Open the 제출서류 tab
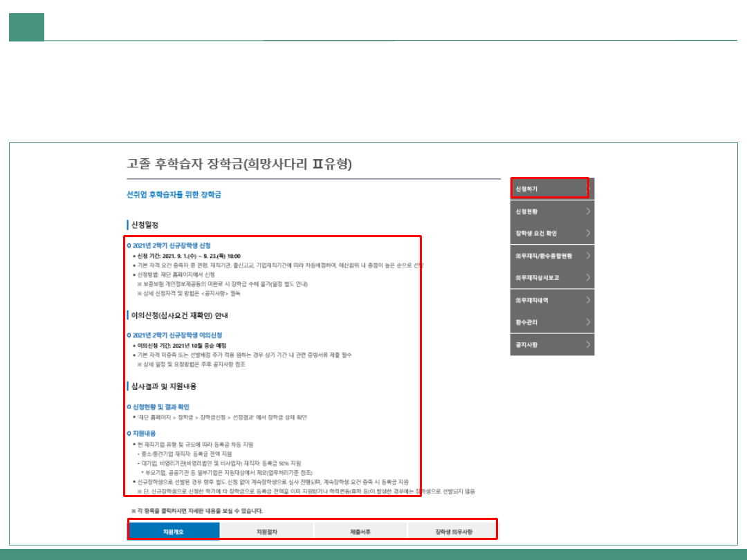 coord(360,531)
